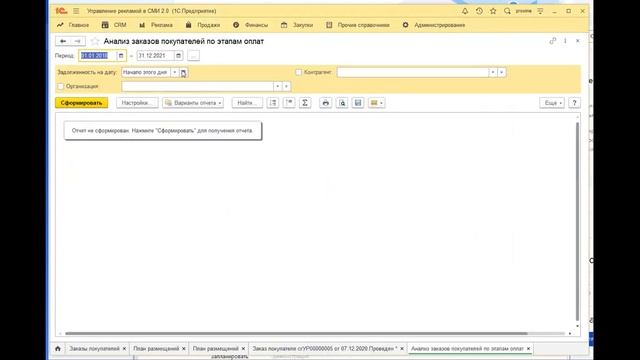Open the Администрирование section

(433, 25)
